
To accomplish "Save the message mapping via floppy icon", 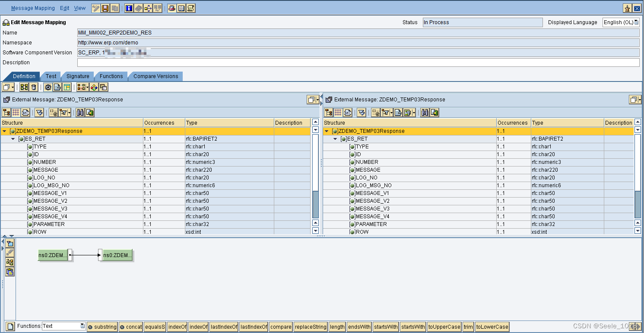I will (105, 8).
